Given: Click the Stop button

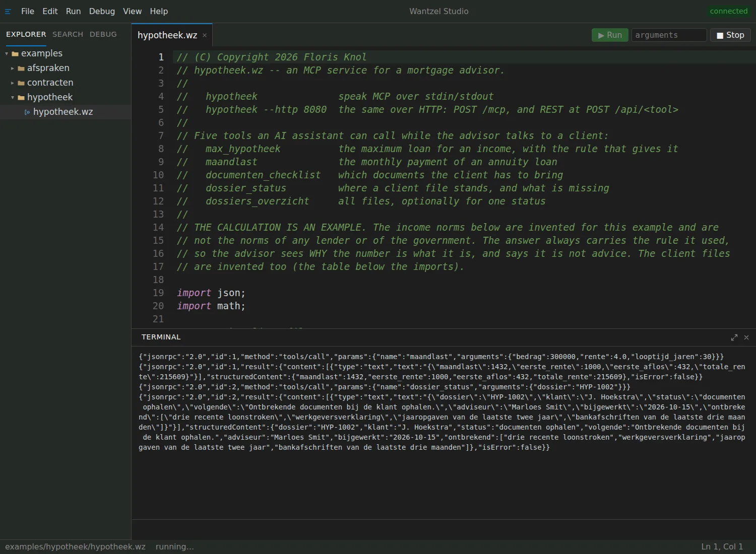Looking at the screenshot, I should (730, 35).
